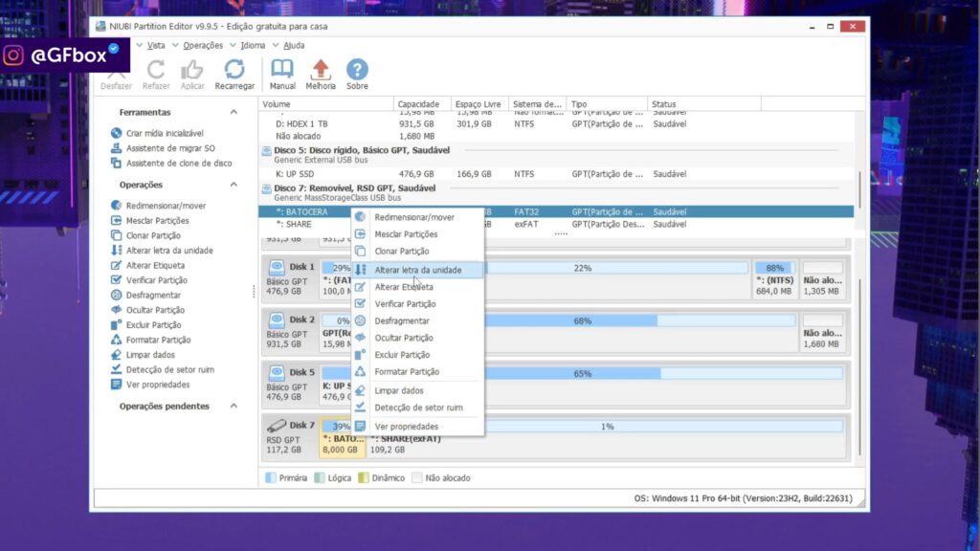Click the Aplicar thumbs-up icon
Viewport: 980px width, 551px height.
tap(191, 69)
